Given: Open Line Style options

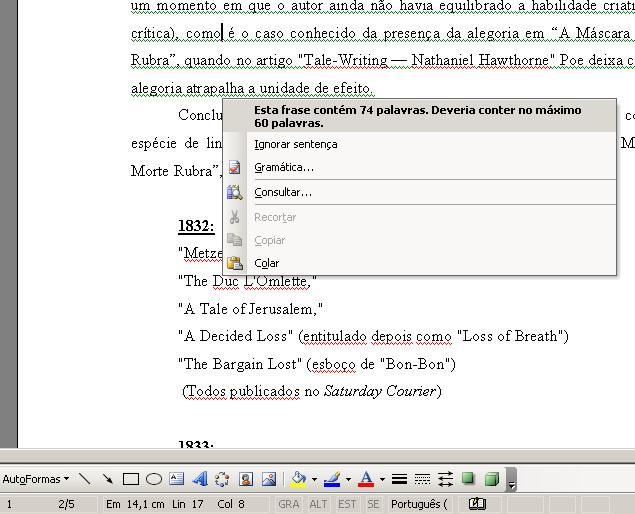Looking at the screenshot, I should coord(399,479).
